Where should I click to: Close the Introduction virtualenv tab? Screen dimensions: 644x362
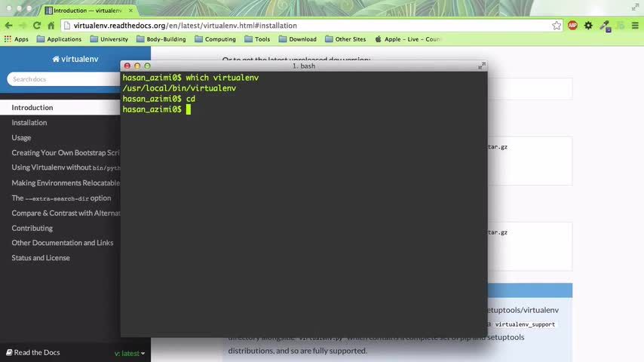point(130,11)
